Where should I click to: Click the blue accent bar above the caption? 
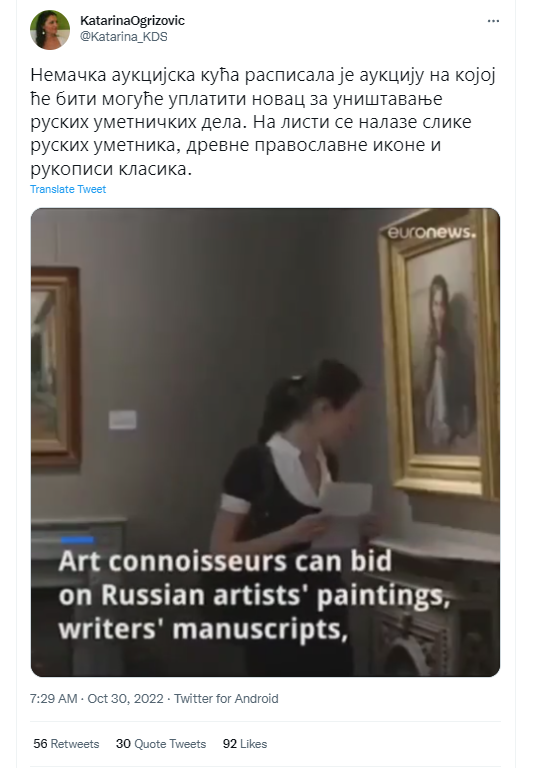77,540
